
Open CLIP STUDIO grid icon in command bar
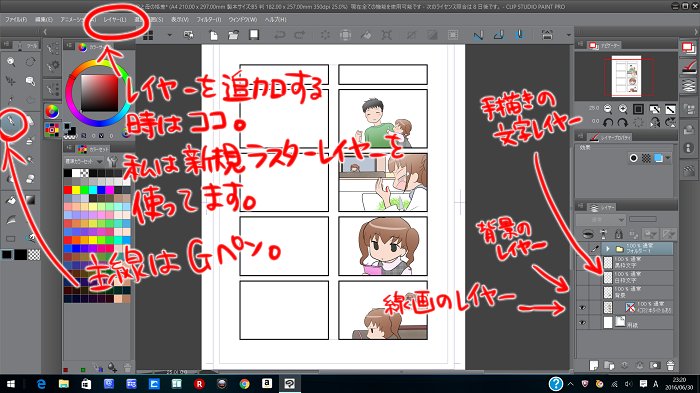tap(148, 35)
